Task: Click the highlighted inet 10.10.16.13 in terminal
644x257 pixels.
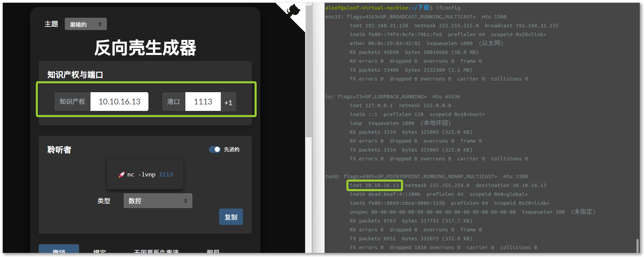Action: click(x=374, y=185)
